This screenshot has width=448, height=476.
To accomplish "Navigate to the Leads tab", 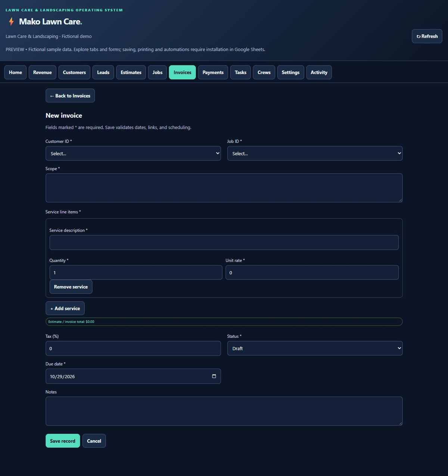I will point(103,72).
